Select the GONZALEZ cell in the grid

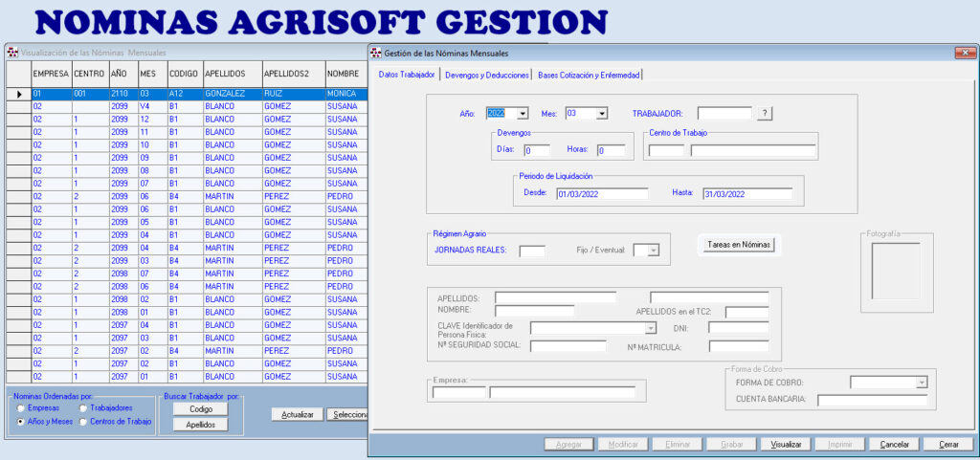click(232, 95)
